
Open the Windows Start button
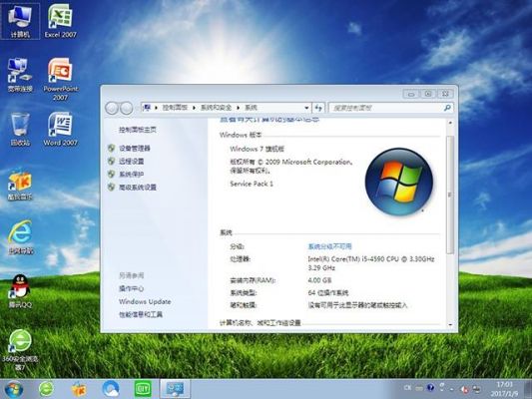(x=14, y=389)
